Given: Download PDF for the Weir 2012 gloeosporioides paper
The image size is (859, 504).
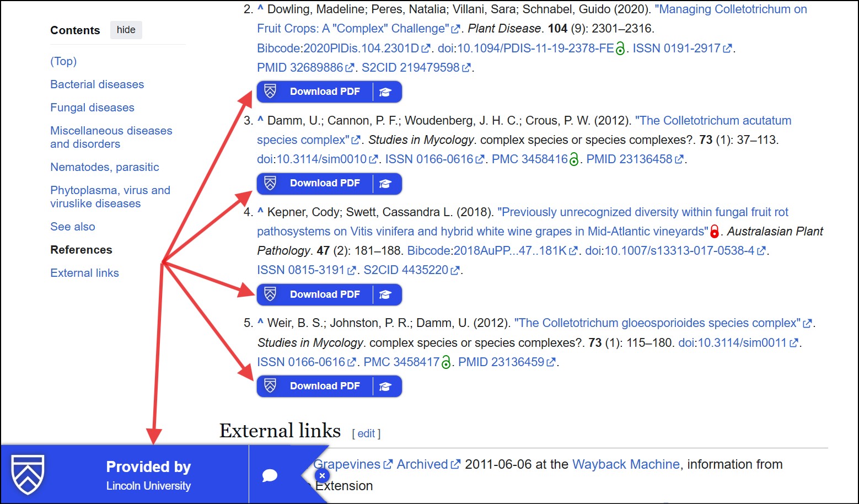Looking at the screenshot, I should (325, 386).
